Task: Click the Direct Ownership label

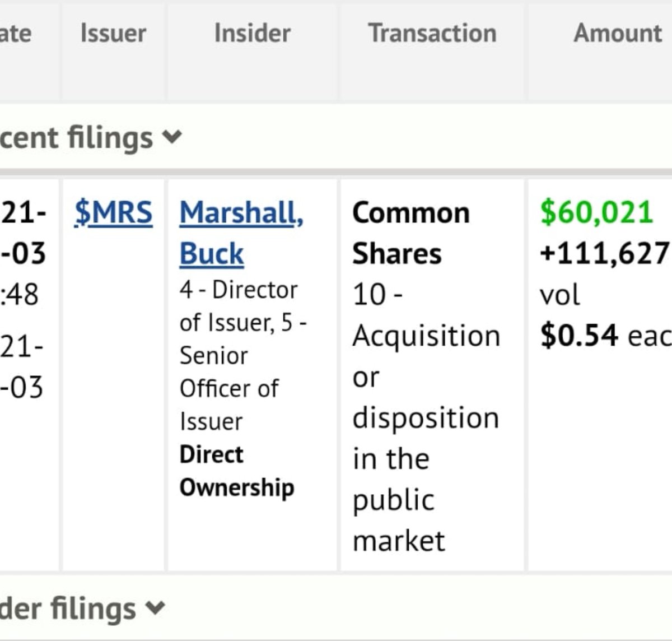Action: [237, 471]
